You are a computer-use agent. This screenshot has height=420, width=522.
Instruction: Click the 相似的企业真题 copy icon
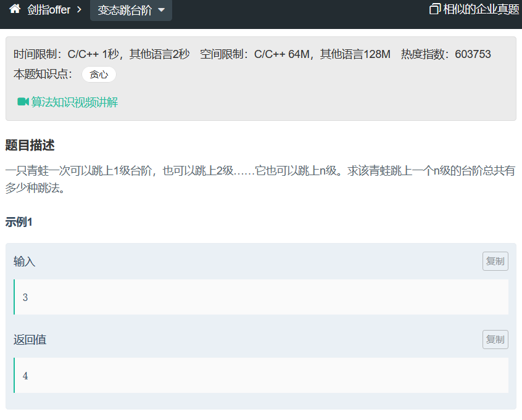(435, 9)
